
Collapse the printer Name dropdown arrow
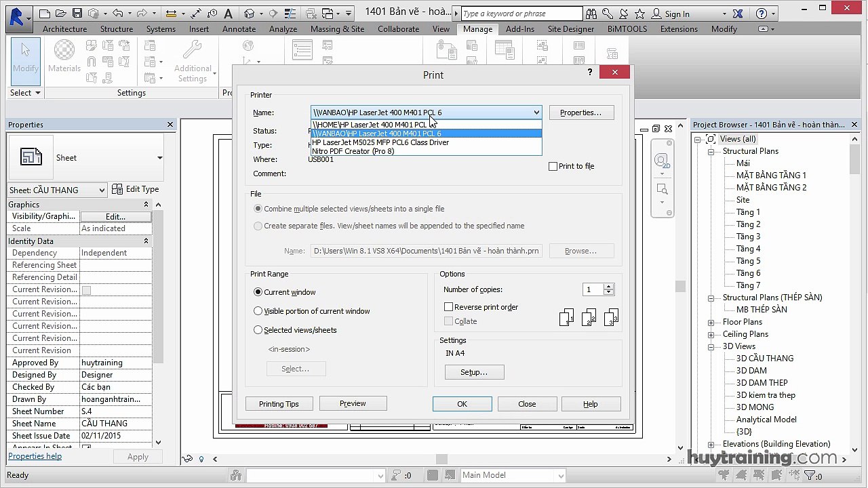pyautogui.click(x=536, y=113)
